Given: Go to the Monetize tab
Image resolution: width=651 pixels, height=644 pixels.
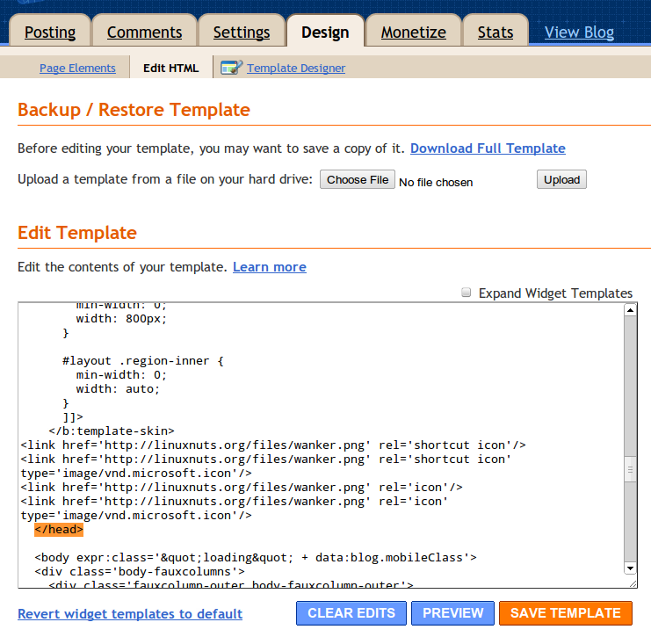Looking at the screenshot, I should (414, 32).
